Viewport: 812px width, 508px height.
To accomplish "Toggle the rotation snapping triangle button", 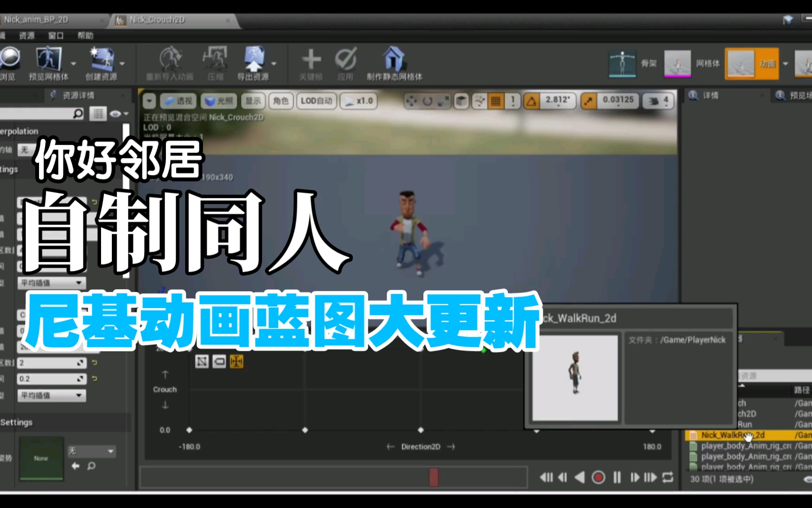I will (x=531, y=101).
